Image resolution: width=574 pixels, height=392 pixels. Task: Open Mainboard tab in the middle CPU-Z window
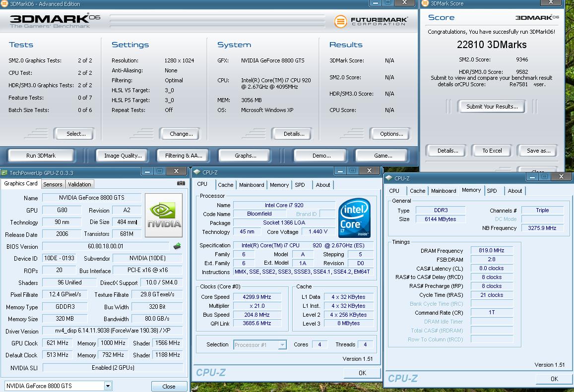pos(252,185)
